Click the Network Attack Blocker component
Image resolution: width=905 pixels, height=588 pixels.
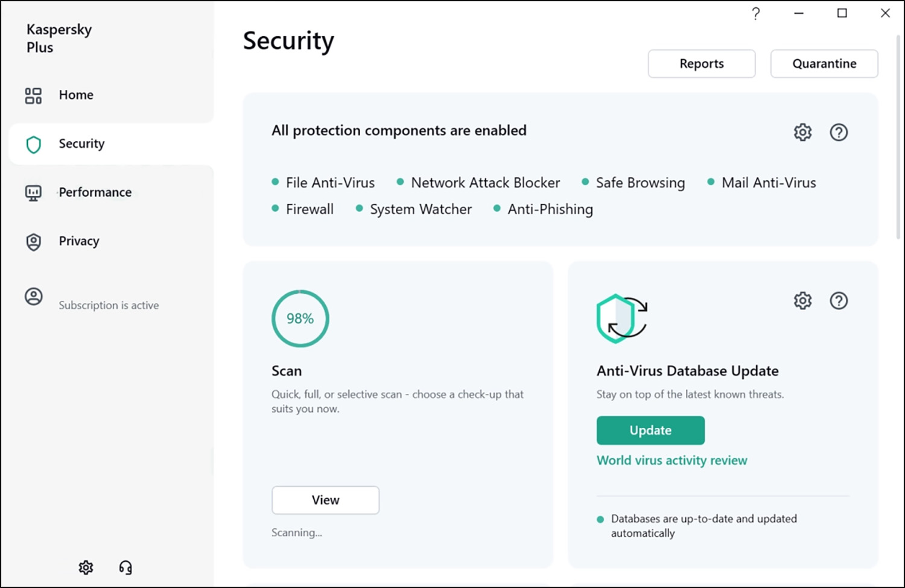pos(485,183)
